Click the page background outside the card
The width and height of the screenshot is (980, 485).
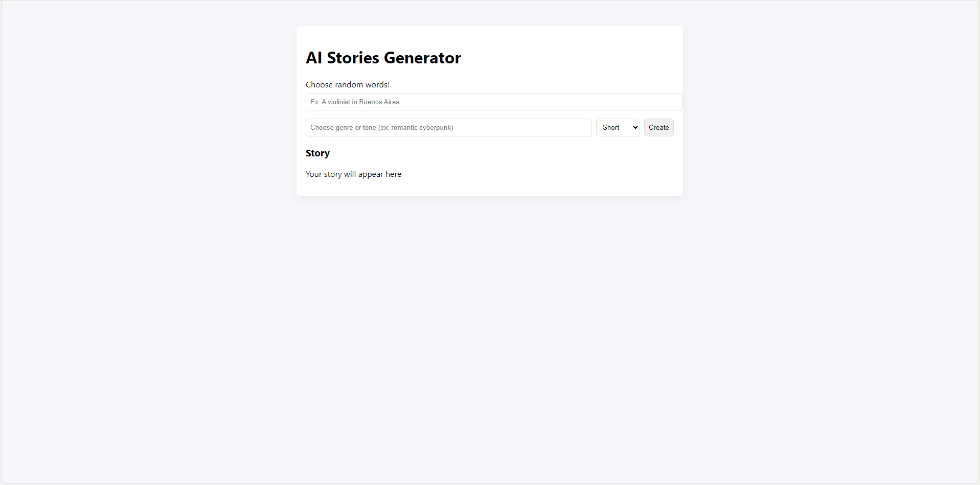click(x=153, y=307)
